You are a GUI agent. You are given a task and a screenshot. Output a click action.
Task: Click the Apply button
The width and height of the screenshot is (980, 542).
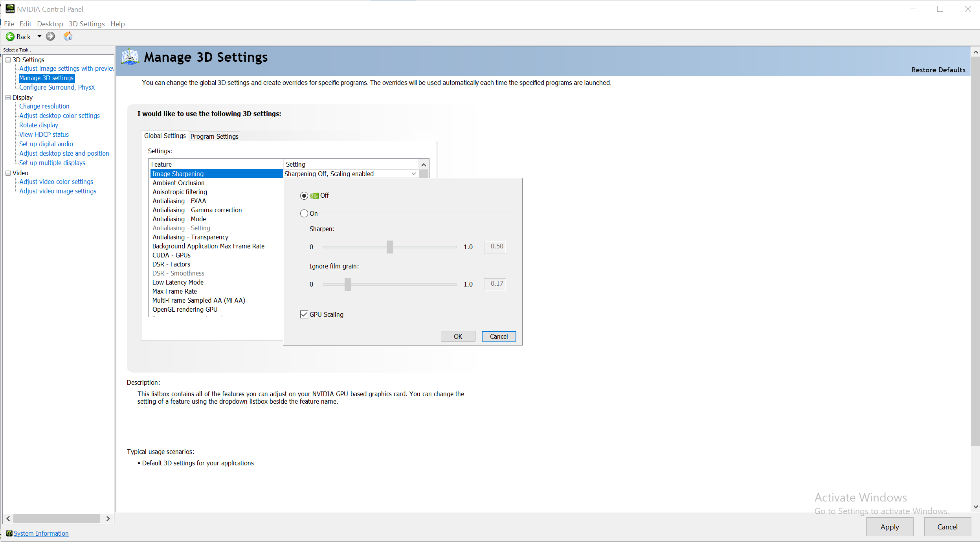(890, 527)
